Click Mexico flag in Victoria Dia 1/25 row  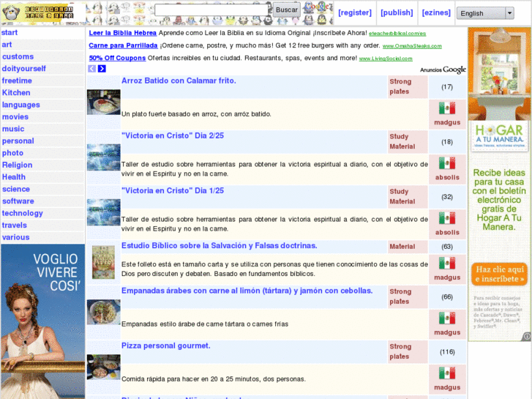point(447,218)
